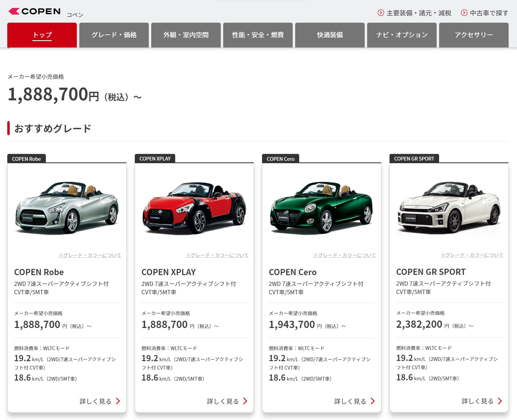This screenshot has height=420, width=517.
Task: Open 主要装備・諸元・減税 link
Action: (x=419, y=13)
